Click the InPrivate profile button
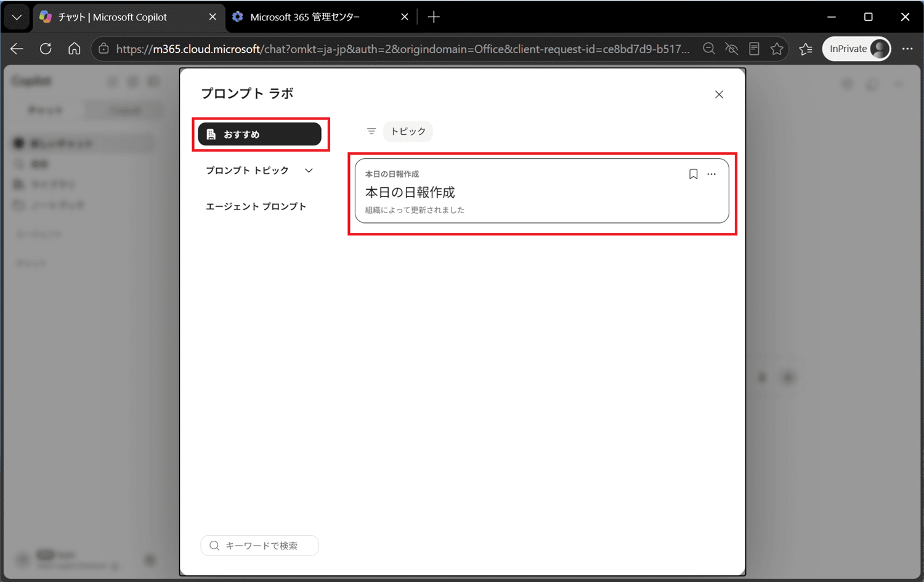 tap(857, 49)
